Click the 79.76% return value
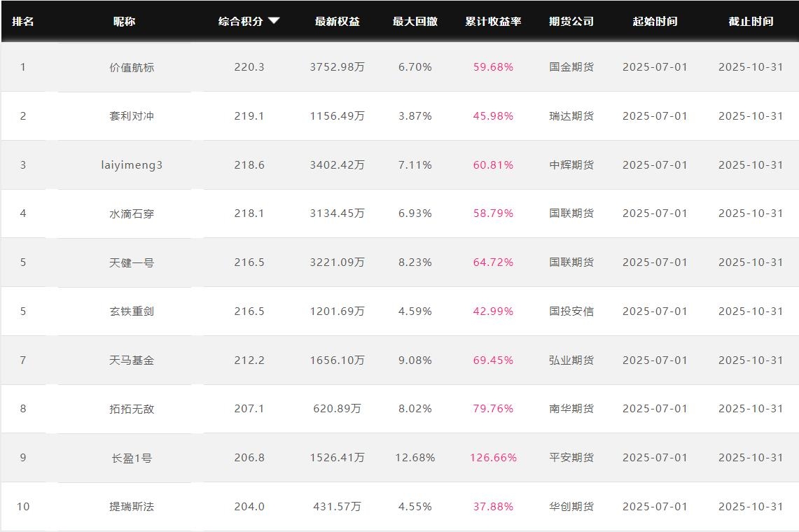 (x=493, y=409)
